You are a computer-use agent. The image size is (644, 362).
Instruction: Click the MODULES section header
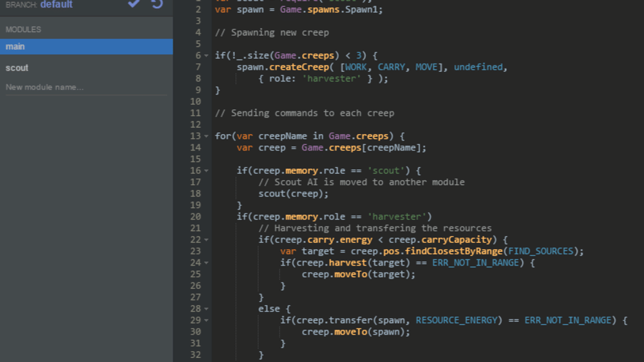23,29
